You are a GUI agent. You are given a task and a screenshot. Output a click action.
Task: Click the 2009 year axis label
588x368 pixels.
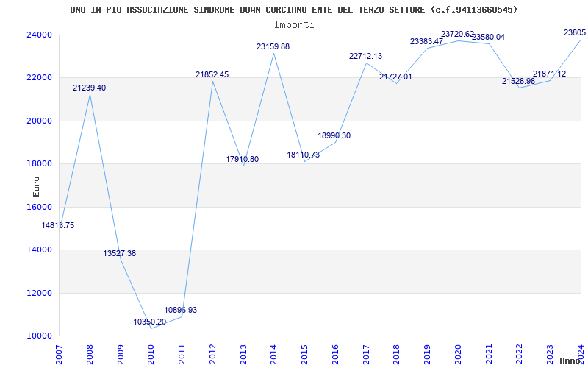(121, 355)
